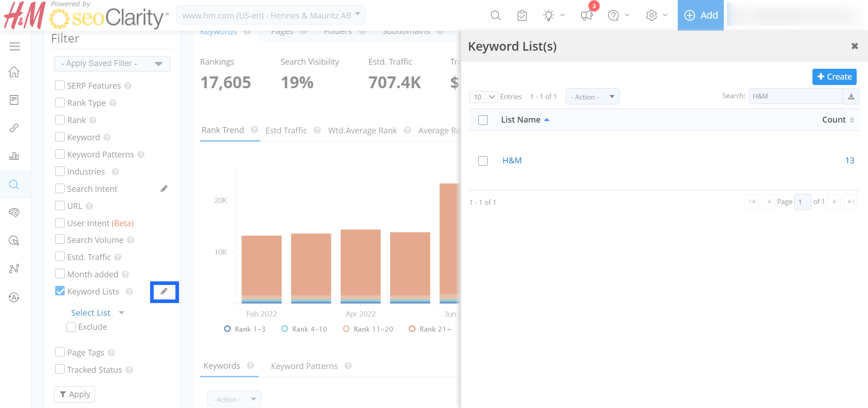Tick the Exclude checkbox
The height and width of the screenshot is (408, 868).
click(x=71, y=327)
